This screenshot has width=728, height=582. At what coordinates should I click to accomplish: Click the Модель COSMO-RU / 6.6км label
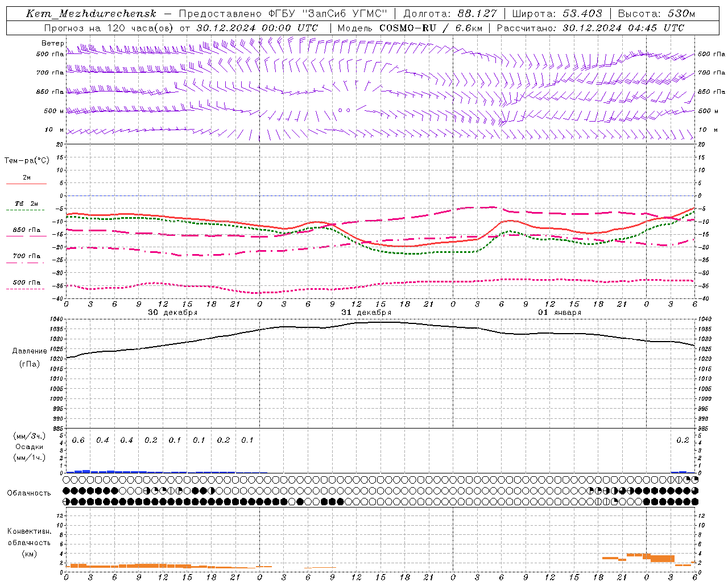[409, 28]
